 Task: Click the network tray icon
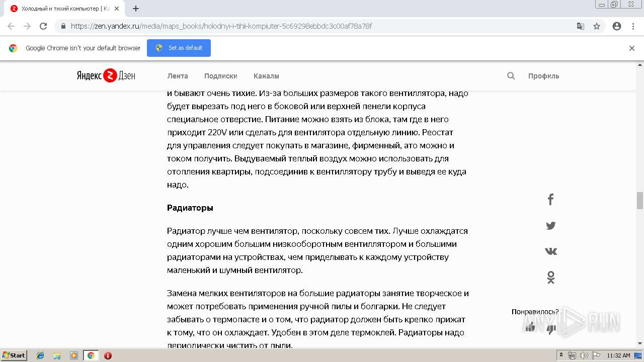tap(572, 355)
